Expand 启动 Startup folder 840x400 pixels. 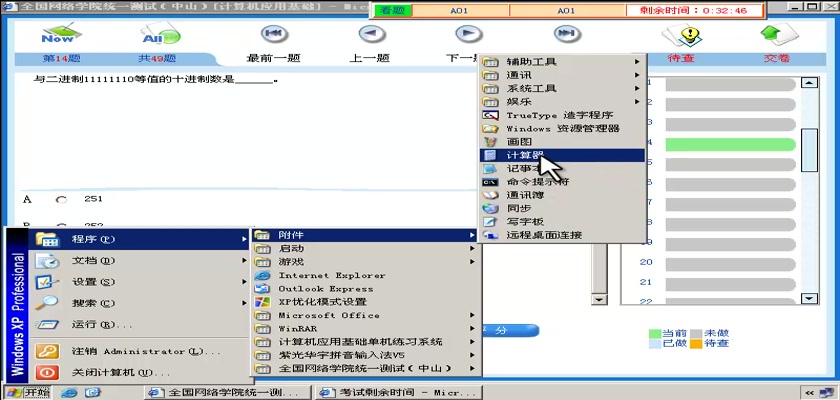(x=365, y=248)
